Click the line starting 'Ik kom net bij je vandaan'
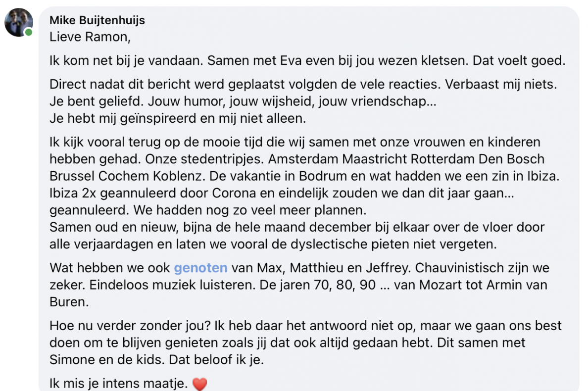Viewport: 588px width, 391px height. (x=307, y=60)
